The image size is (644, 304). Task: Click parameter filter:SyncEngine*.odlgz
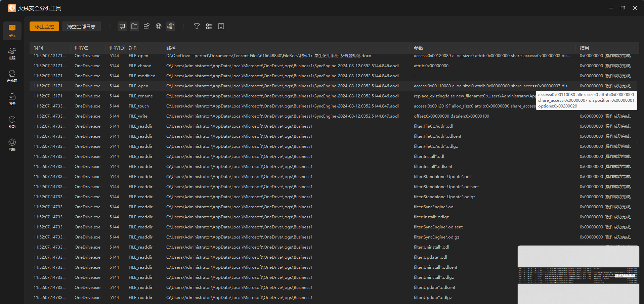[x=436, y=237]
